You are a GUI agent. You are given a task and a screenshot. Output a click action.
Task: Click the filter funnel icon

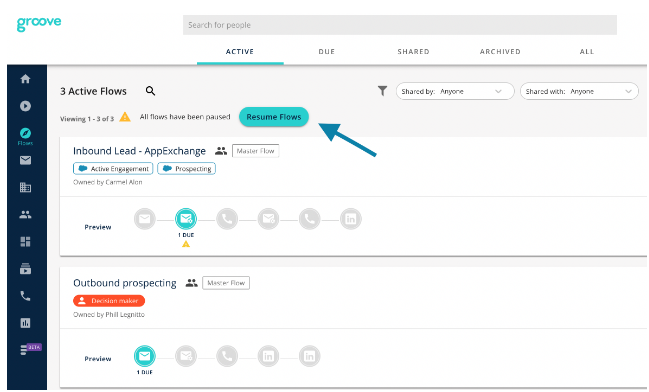pyautogui.click(x=382, y=91)
